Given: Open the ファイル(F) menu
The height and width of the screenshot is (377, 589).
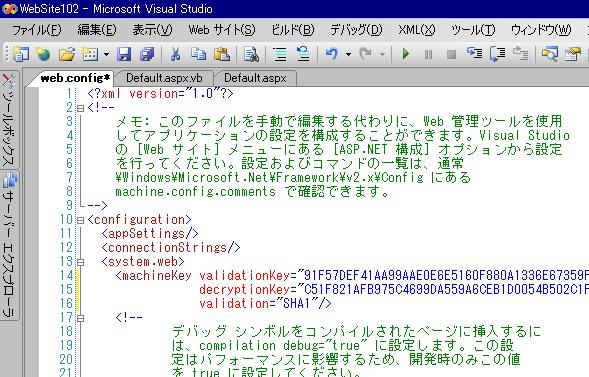Looking at the screenshot, I should click(37, 30).
